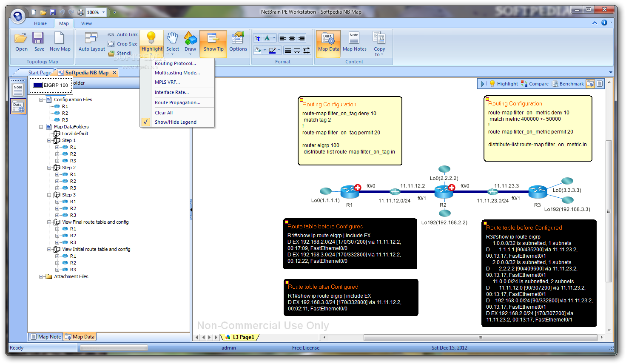Choose Multicasting Mode... menu entry

(x=177, y=73)
